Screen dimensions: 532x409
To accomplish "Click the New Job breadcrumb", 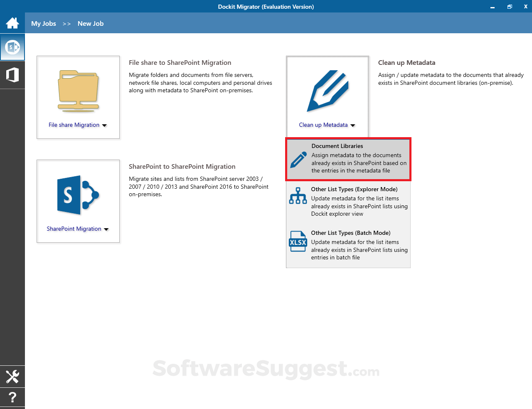I will point(91,24).
